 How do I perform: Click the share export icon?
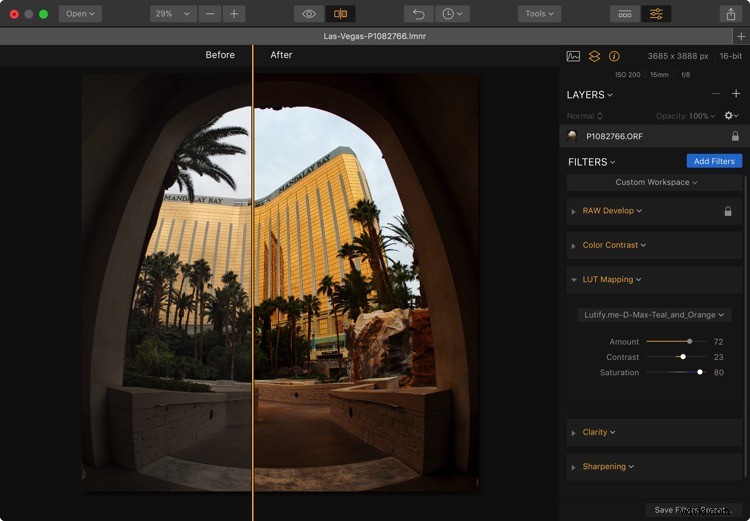(730, 14)
